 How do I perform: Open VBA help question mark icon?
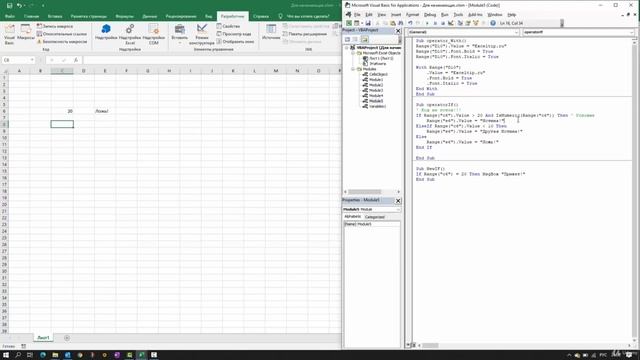click(493, 23)
